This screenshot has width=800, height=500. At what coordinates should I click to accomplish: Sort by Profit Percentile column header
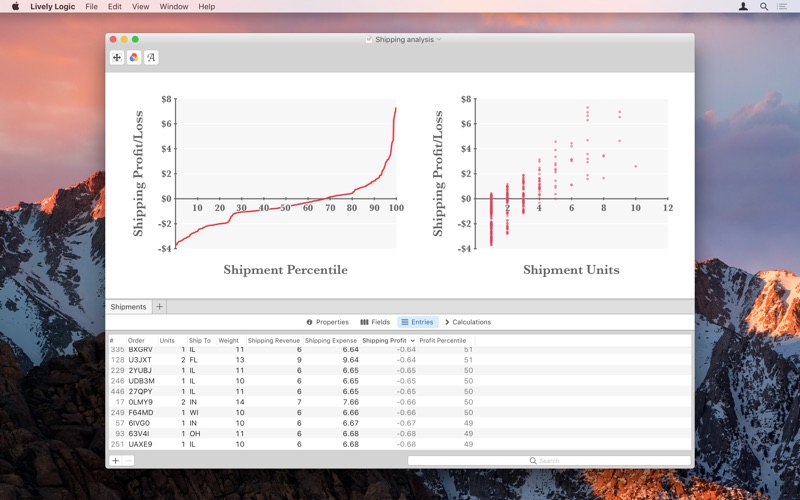point(443,340)
